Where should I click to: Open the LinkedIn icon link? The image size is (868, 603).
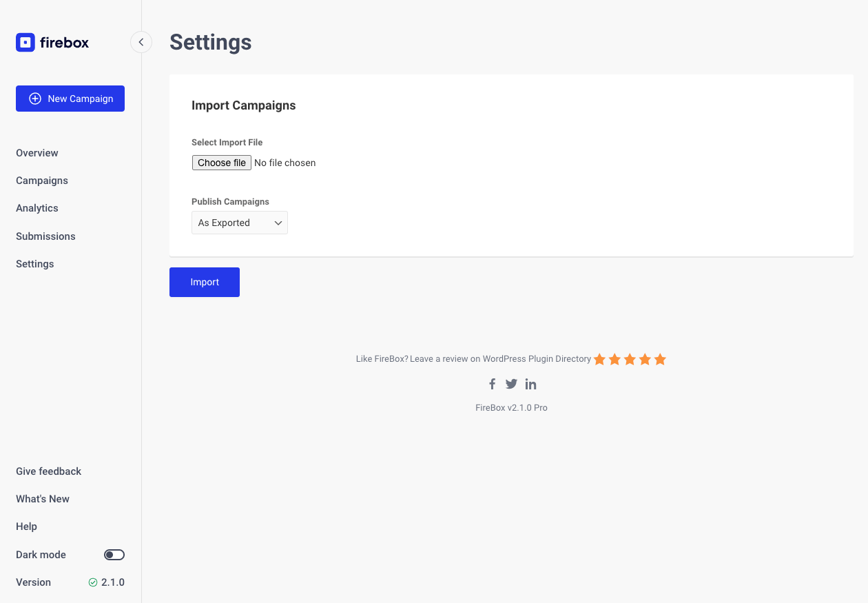click(x=530, y=385)
